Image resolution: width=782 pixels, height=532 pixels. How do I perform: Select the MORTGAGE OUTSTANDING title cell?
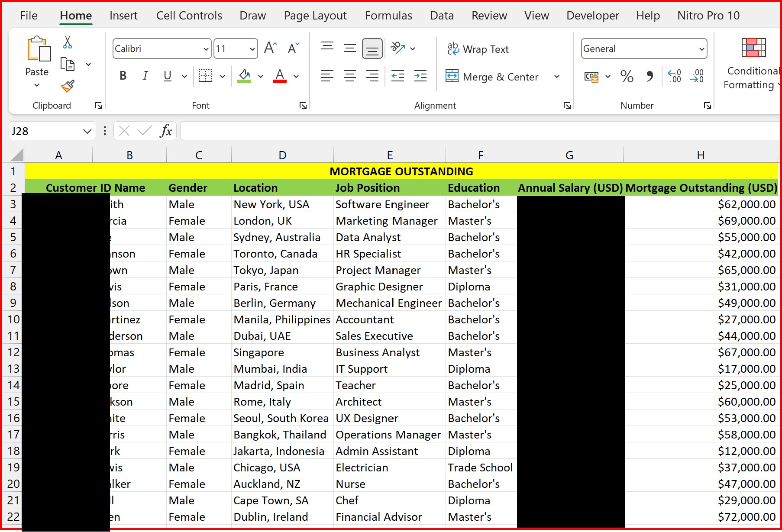point(401,171)
